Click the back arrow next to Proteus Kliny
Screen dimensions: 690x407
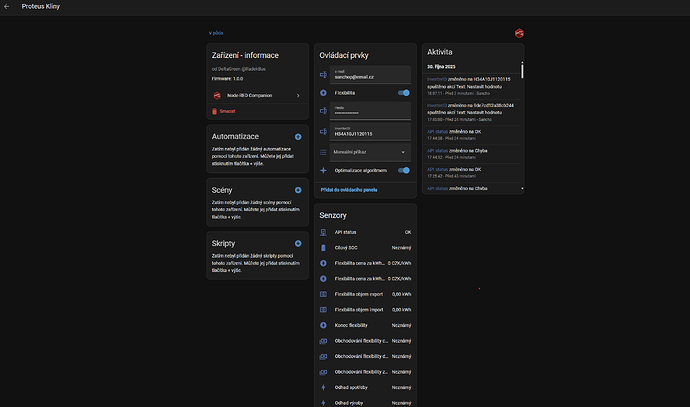point(9,6)
